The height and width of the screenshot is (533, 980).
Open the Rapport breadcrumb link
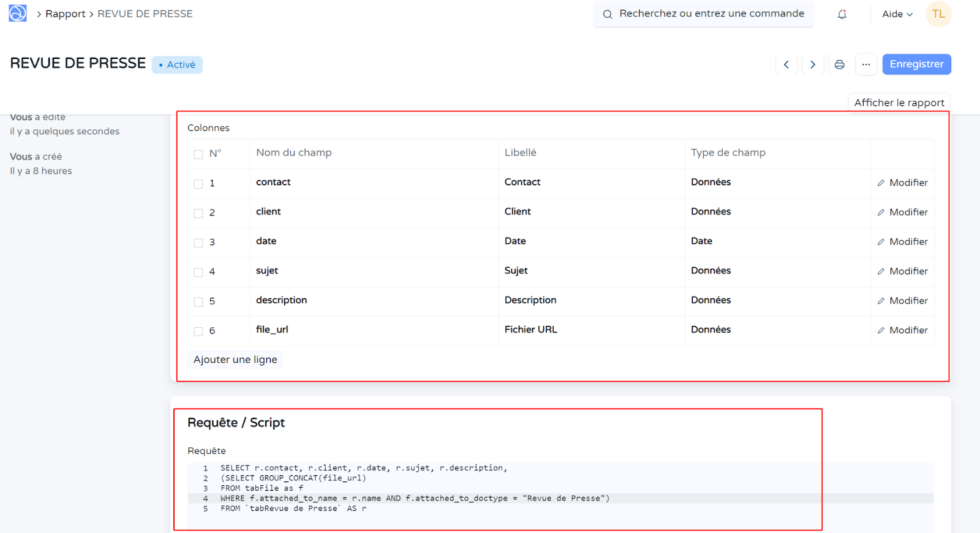(65, 14)
